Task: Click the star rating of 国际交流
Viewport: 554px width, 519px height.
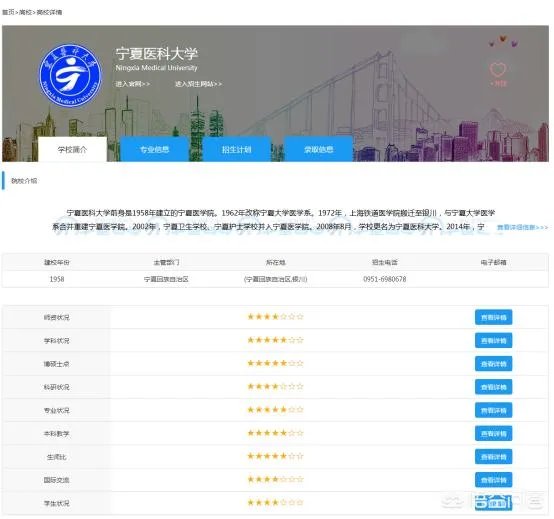Action: (x=275, y=479)
